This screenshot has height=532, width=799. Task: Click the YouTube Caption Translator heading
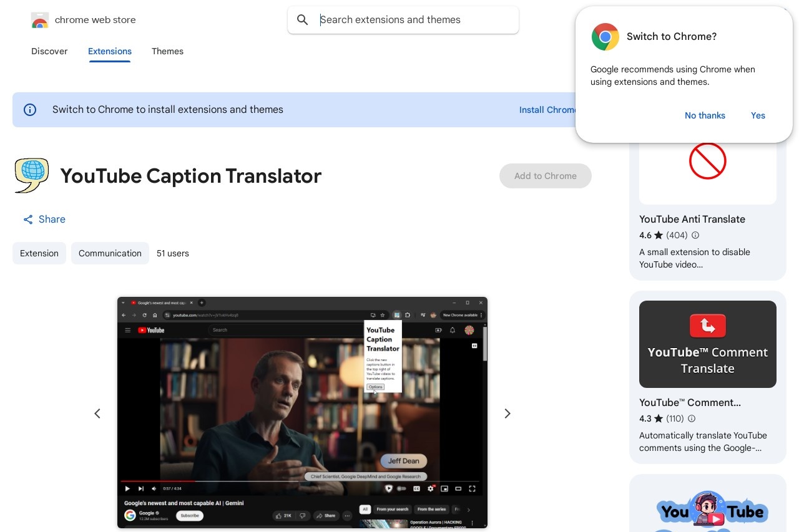click(191, 176)
